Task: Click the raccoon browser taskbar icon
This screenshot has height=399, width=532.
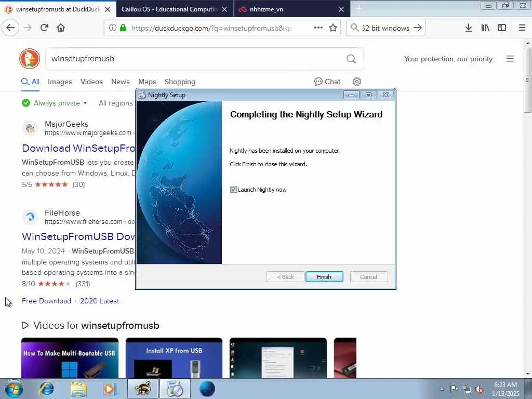Action: (142, 389)
